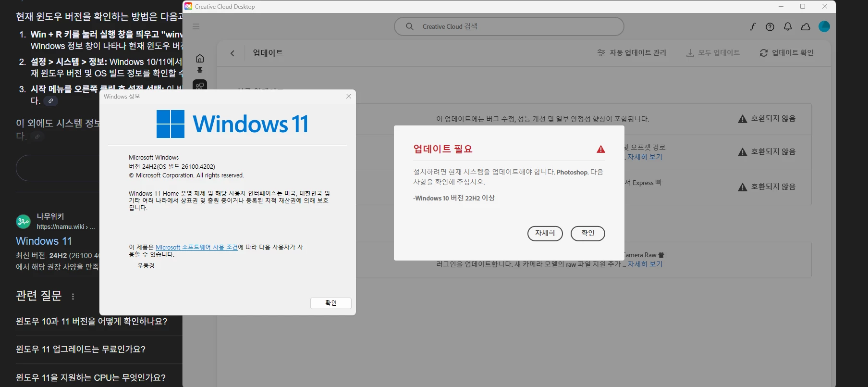Minimize the Creative Cloud Desktop window

pos(781,6)
